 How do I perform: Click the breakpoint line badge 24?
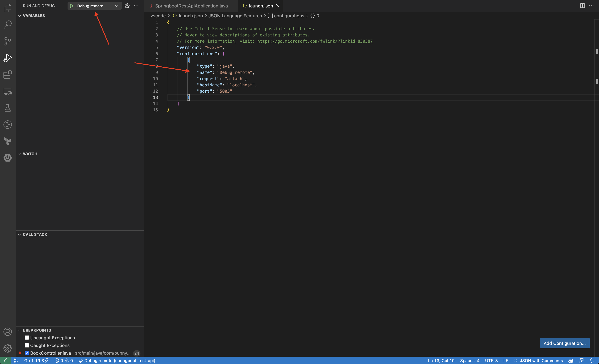pos(137,353)
